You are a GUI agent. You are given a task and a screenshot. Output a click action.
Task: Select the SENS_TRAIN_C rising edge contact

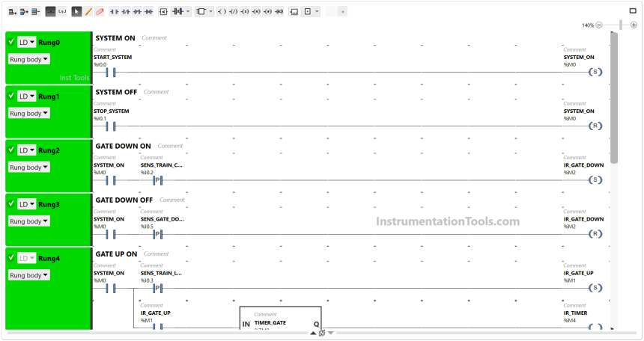coord(158,180)
